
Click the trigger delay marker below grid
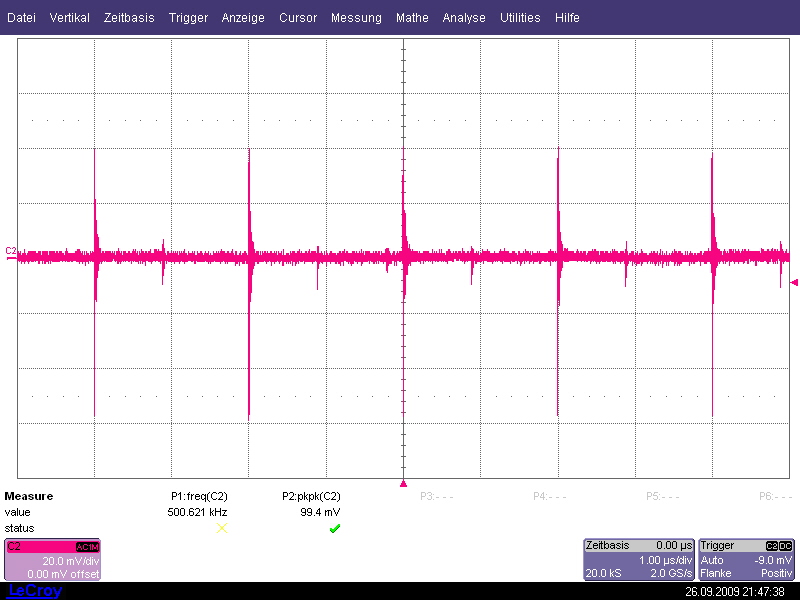tap(403, 484)
